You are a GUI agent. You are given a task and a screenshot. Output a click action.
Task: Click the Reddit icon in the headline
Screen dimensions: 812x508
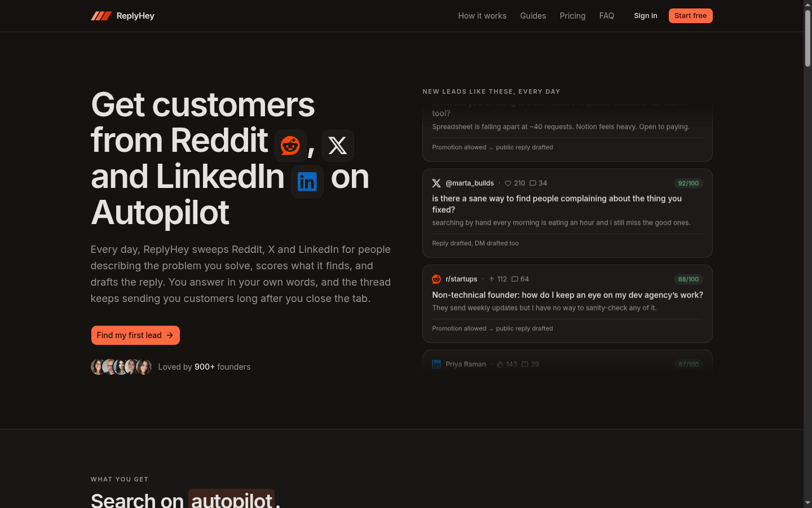pyautogui.click(x=290, y=146)
